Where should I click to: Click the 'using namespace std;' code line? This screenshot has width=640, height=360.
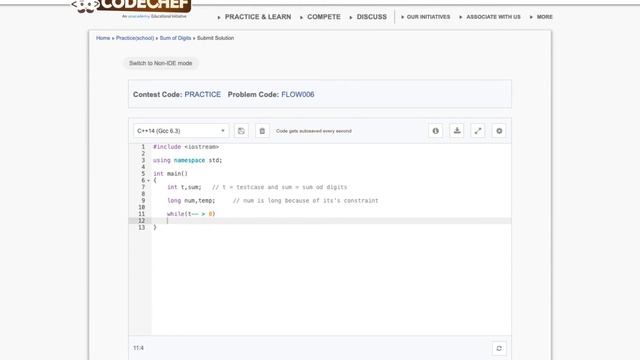click(x=187, y=160)
